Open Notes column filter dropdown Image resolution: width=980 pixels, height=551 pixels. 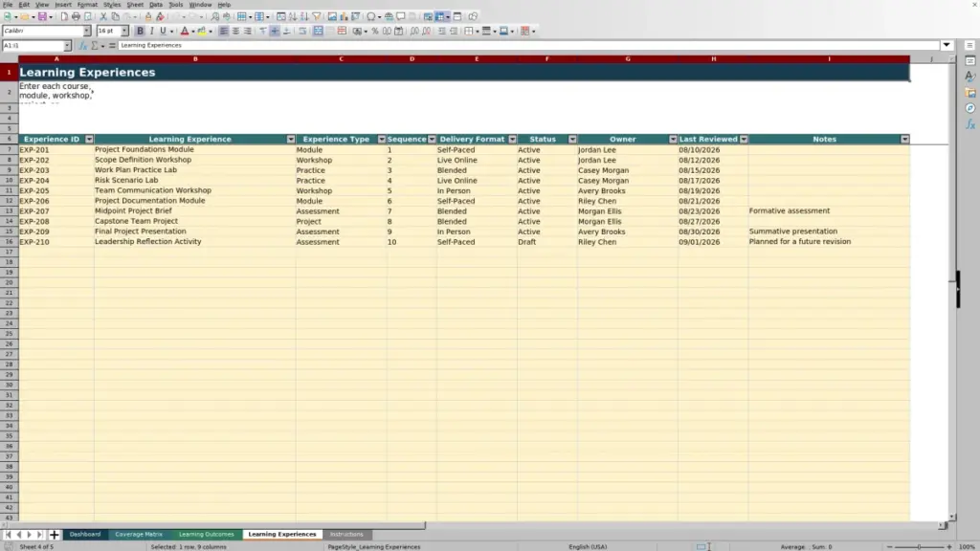pyautogui.click(x=905, y=140)
